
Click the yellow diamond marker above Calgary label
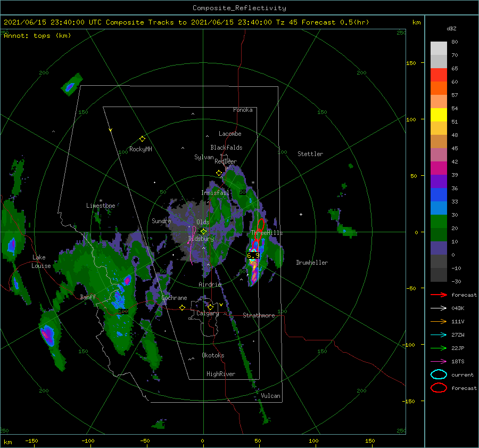pos(210,307)
